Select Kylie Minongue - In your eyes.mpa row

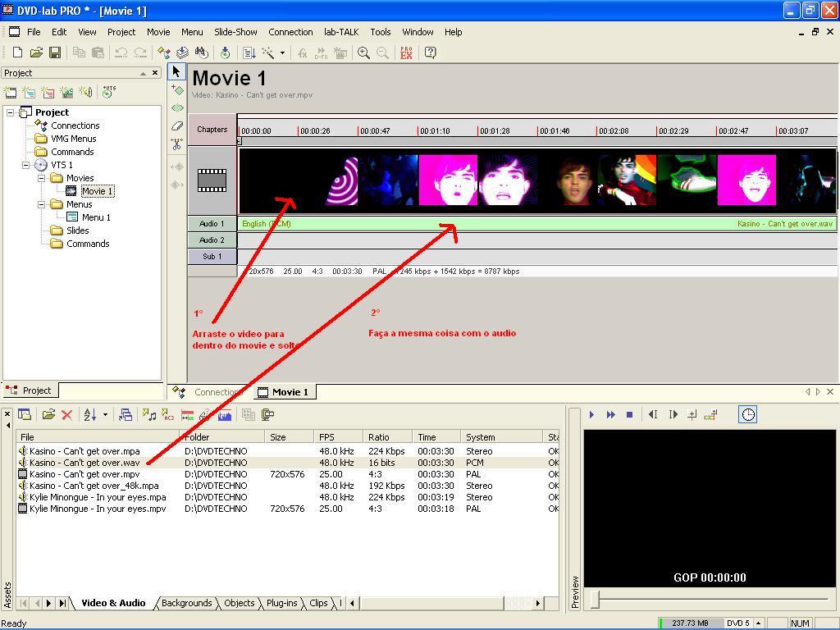(x=288, y=497)
